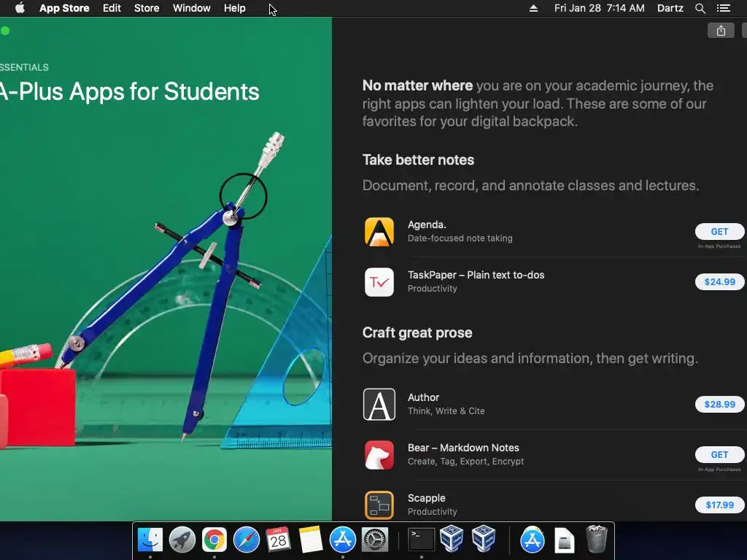The height and width of the screenshot is (560, 747).
Task: Buy Scapple for $17.99
Action: click(x=719, y=505)
